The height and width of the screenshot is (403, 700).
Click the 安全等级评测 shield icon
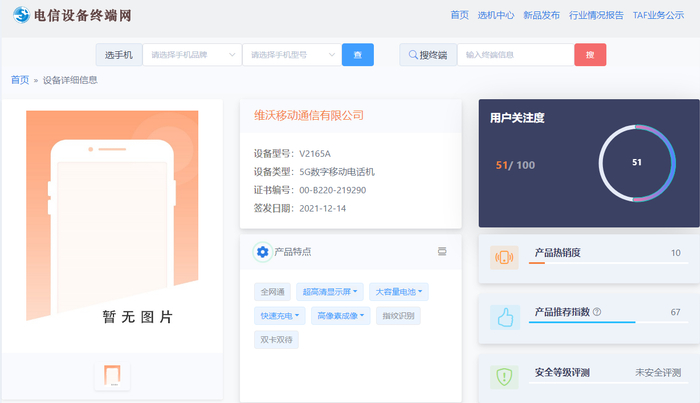pyautogui.click(x=505, y=377)
